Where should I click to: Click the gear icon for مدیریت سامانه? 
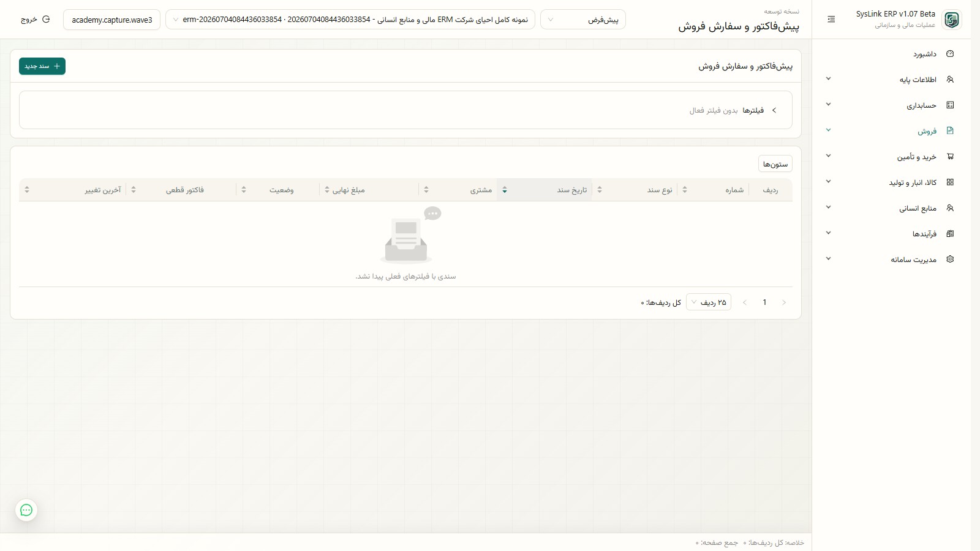tap(950, 260)
